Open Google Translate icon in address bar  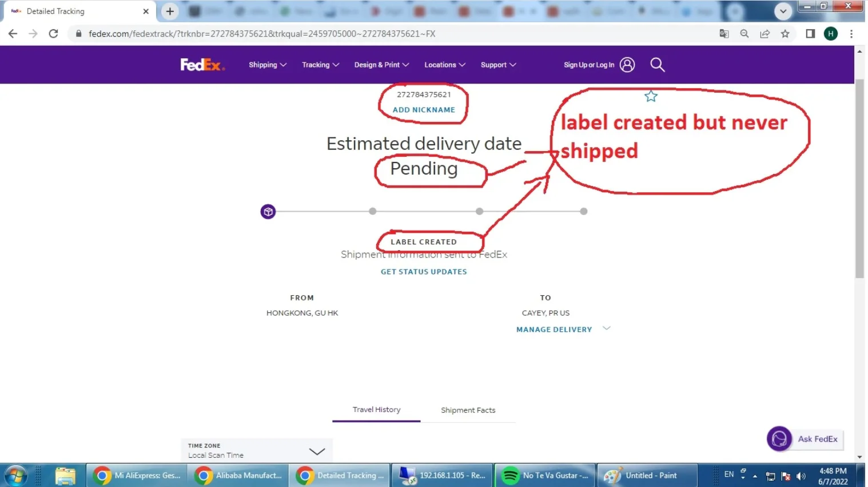[724, 34]
